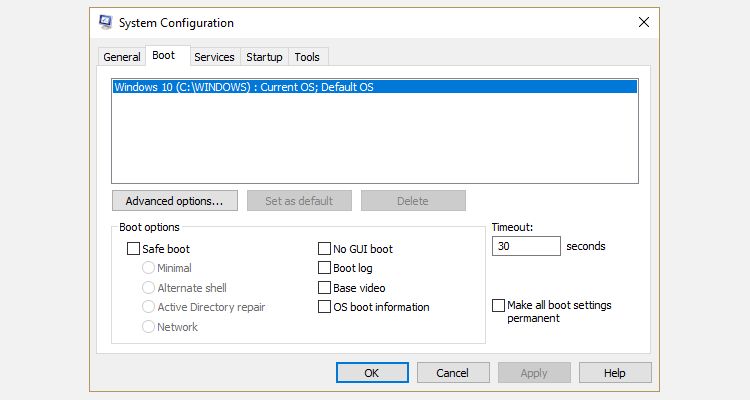Image resolution: width=750 pixels, height=400 pixels.
Task: Select the Windows 10 boot entry
Action: pos(244,88)
